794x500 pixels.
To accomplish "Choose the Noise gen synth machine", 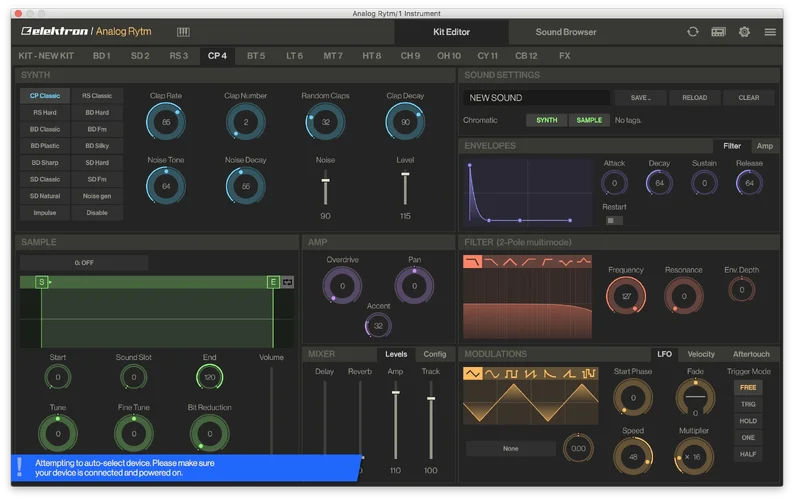I will (x=97, y=196).
